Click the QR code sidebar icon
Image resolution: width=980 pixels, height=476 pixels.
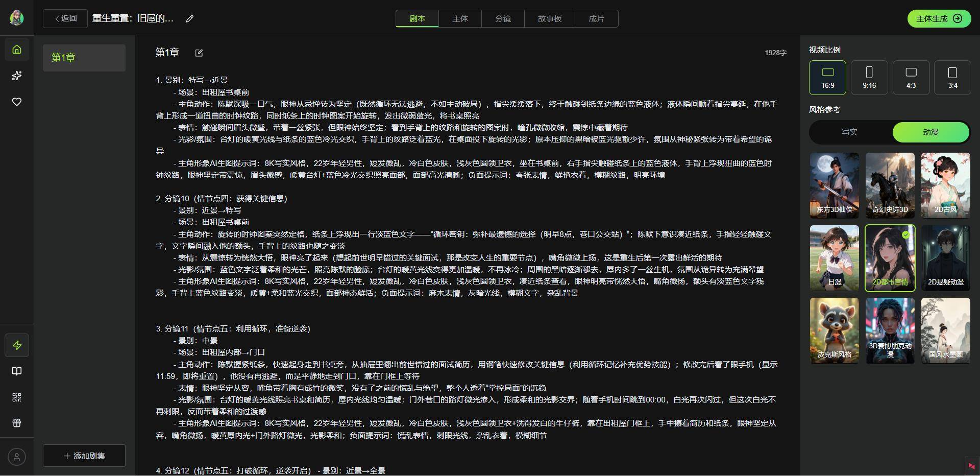17,397
